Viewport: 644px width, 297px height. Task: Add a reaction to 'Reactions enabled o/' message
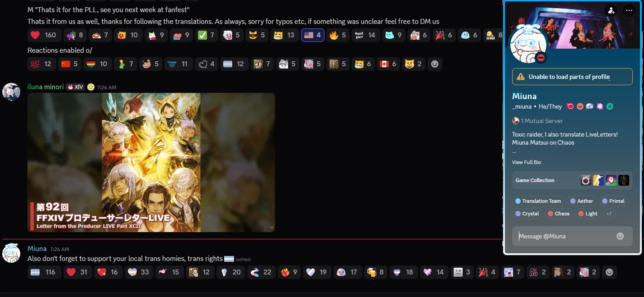[x=434, y=64]
